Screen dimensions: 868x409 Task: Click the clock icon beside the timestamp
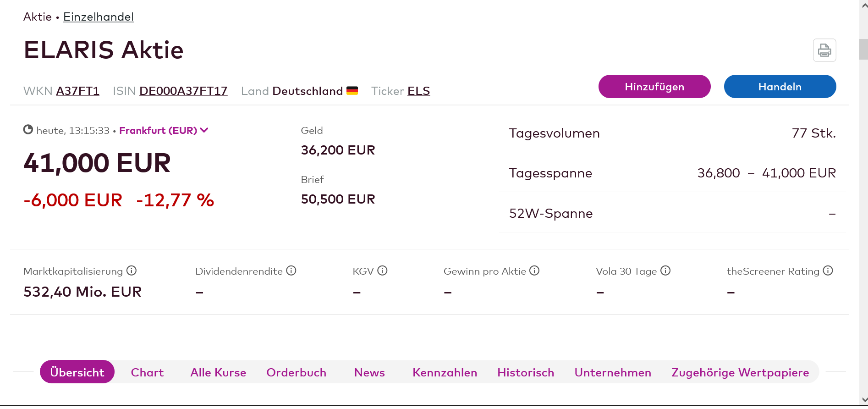pyautogui.click(x=28, y=130)
